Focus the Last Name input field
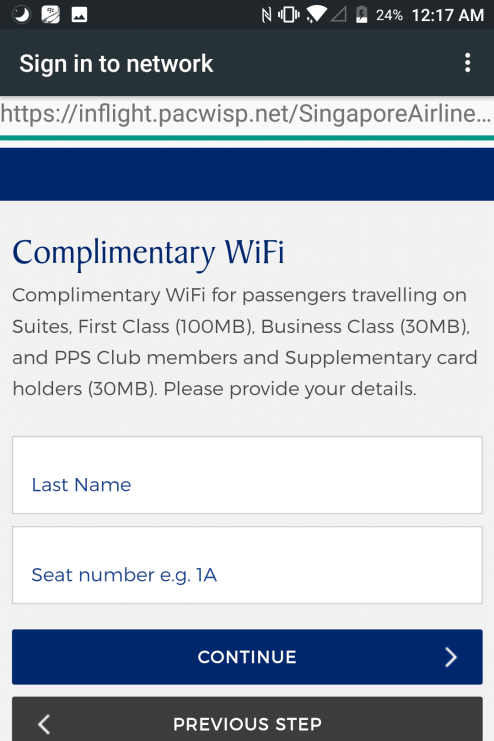This screenshot has height=741, width=494. pyautogui.click(x=247, y=475)
